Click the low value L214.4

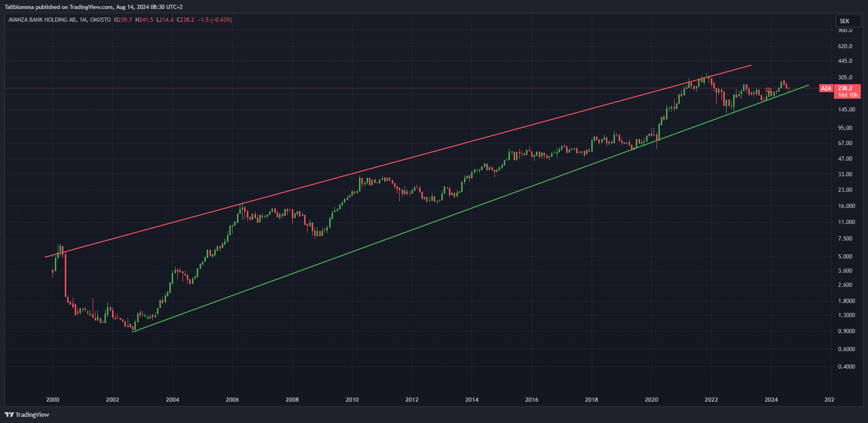coord(165,20)
